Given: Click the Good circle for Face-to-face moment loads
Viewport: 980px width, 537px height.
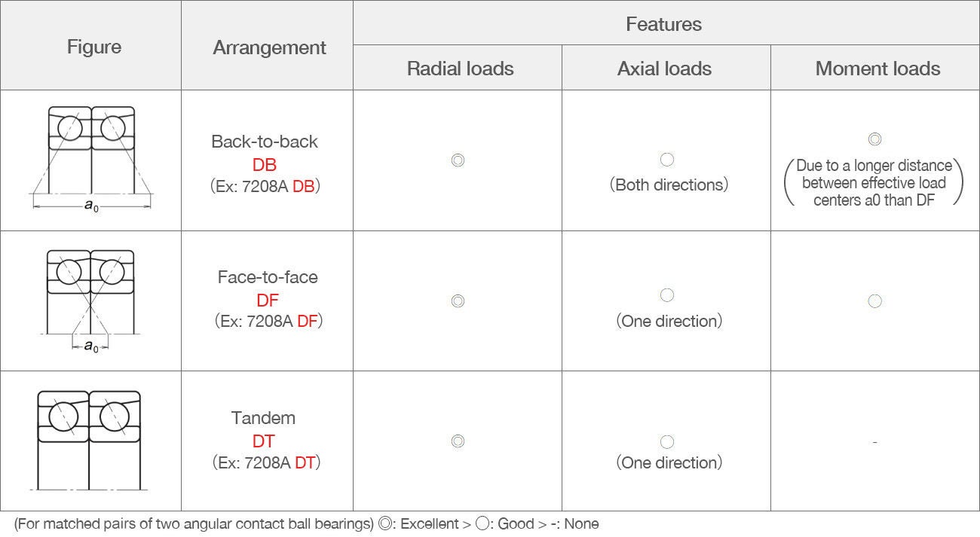Looking at the screenshot, I should (x=874, y=301).
